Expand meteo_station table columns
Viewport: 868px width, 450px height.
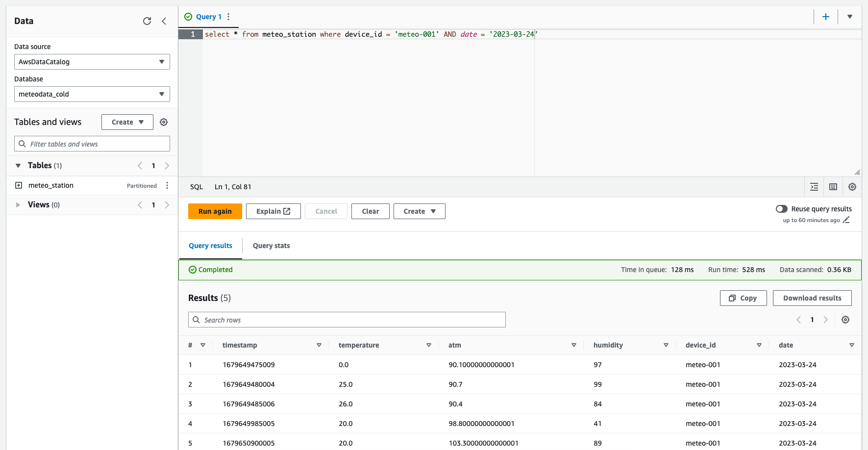click(x=19, y=185)
